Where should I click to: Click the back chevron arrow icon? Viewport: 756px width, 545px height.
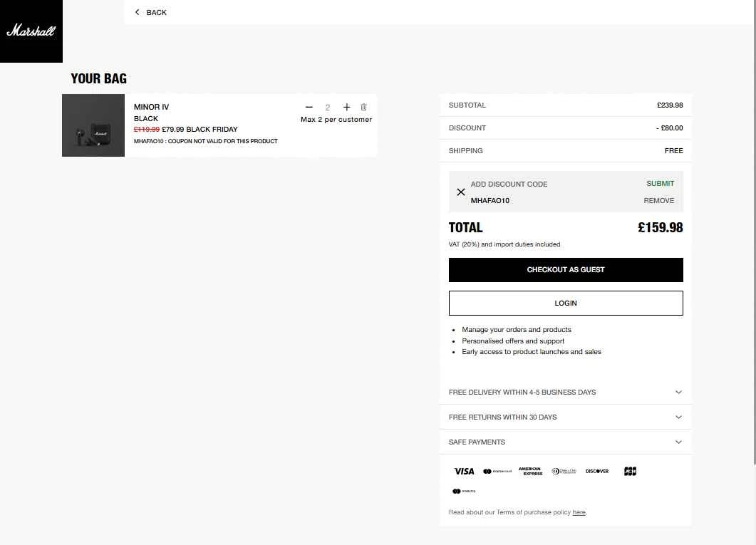138,13
